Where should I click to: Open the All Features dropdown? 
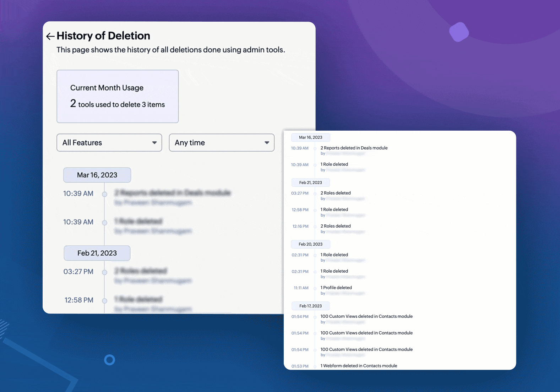pyautogui.click(x=109, y=143)
